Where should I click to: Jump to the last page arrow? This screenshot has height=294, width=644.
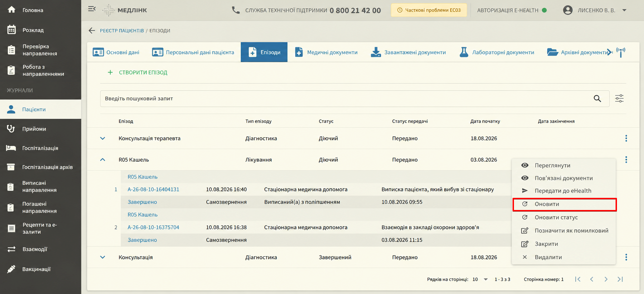coord(620,279)
